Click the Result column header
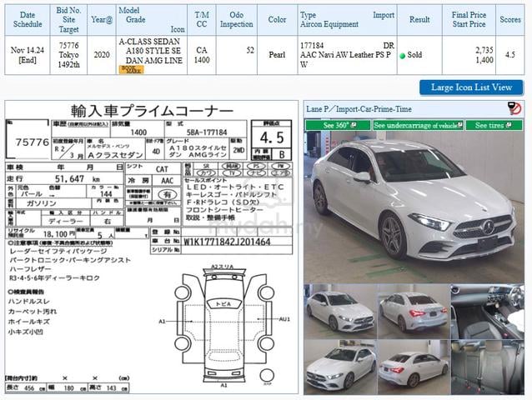This screenshot has width=532, height=400. click(419, 20)
